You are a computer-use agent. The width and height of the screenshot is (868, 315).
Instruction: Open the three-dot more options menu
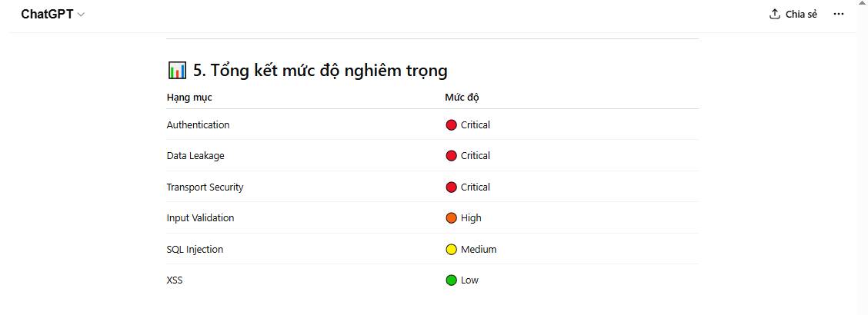[x=839, y=14]
